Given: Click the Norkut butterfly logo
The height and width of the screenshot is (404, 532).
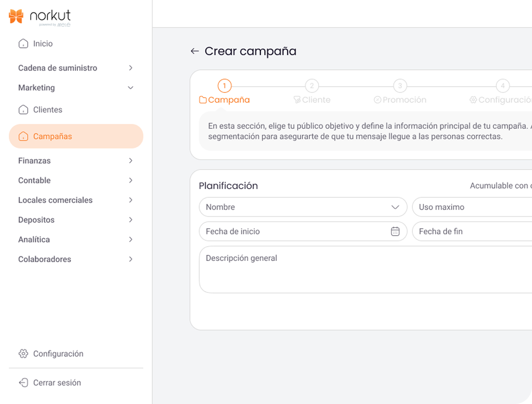Looking at the screenshot, I should 16,16.
